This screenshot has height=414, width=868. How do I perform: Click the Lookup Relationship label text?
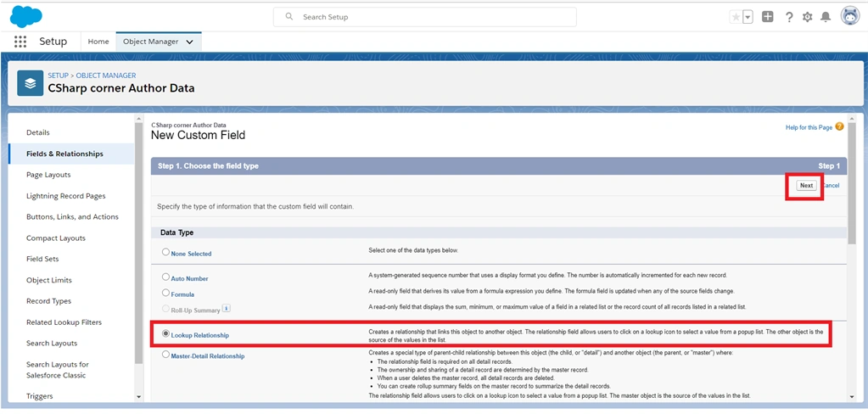[x=200, y=335]
